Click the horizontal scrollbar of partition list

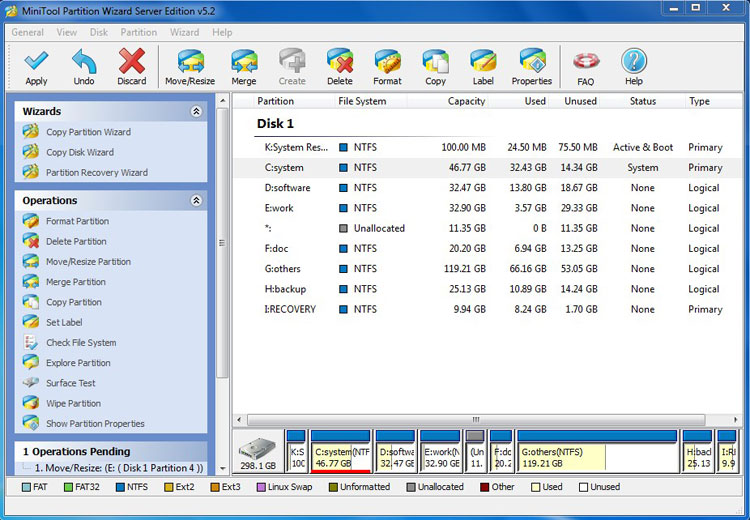click(475, 420)
